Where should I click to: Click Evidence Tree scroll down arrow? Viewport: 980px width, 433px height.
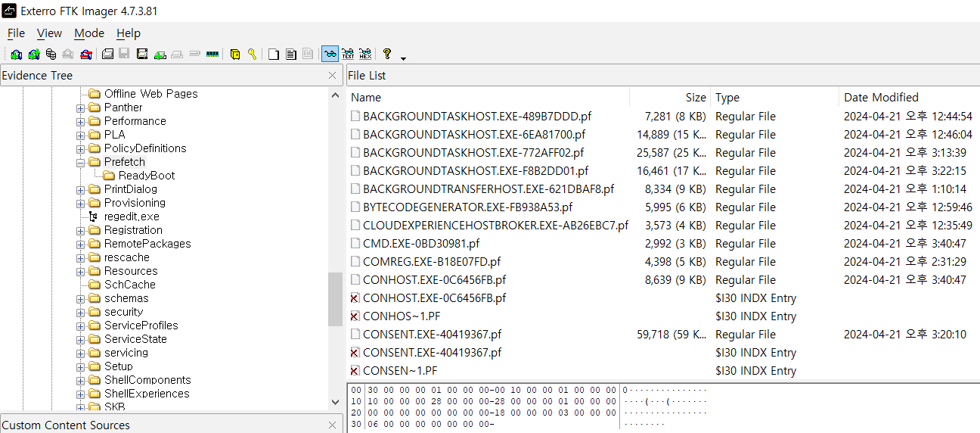pos(335,402)
